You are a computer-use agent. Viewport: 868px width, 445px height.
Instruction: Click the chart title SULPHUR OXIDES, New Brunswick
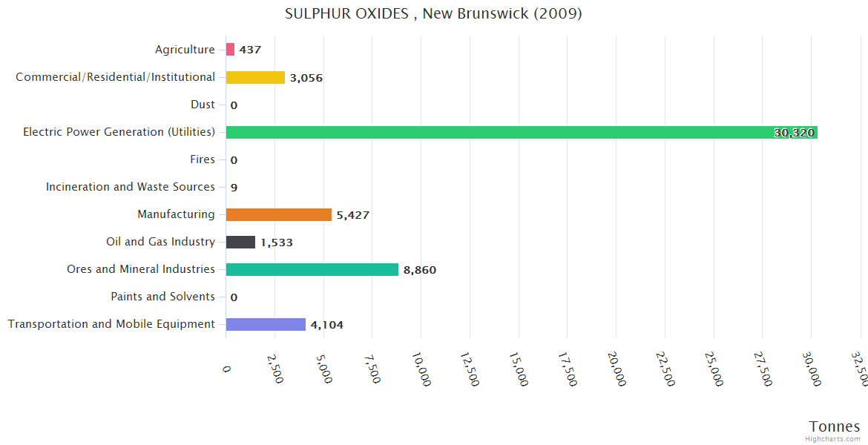pyautogui.click(x=433, y=13)
